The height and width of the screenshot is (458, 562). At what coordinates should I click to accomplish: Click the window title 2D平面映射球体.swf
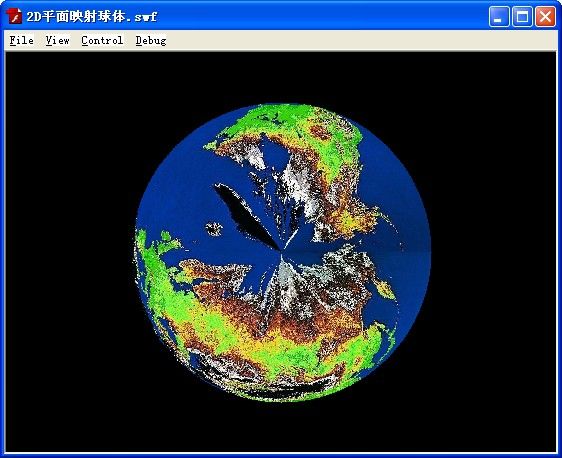(92, 16)
